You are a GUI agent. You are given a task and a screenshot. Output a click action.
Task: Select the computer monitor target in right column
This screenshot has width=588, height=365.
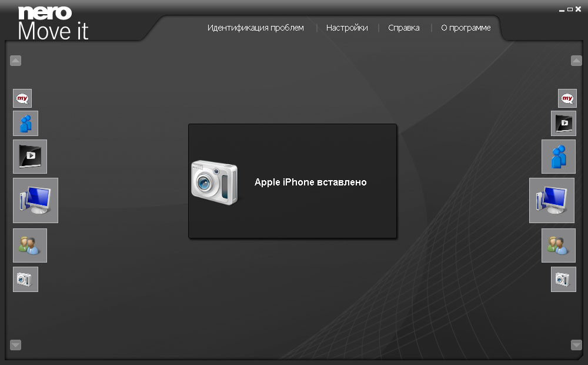click(552, 201)
